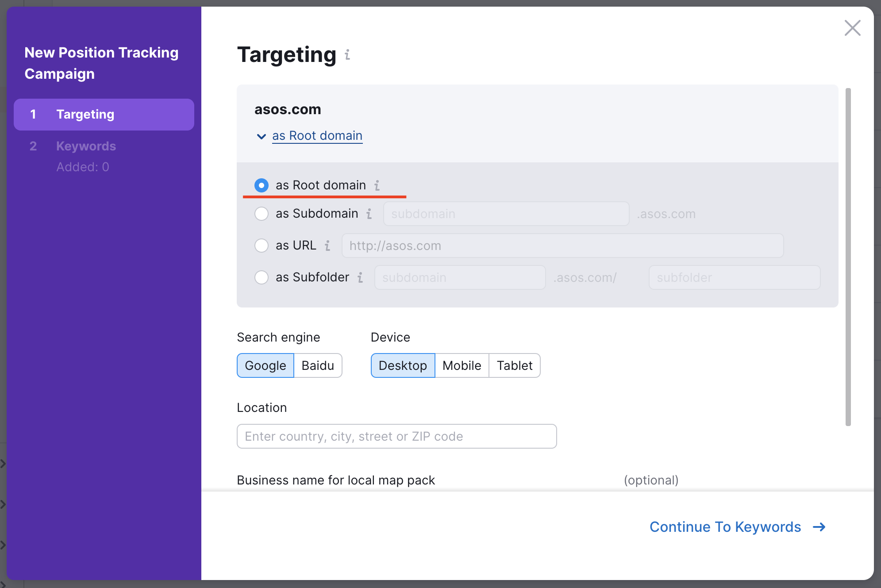Image resolution: width=881 pixels, height=588 pixels.
Task: Choose Baidu as search engine
Action: point(318,365)
